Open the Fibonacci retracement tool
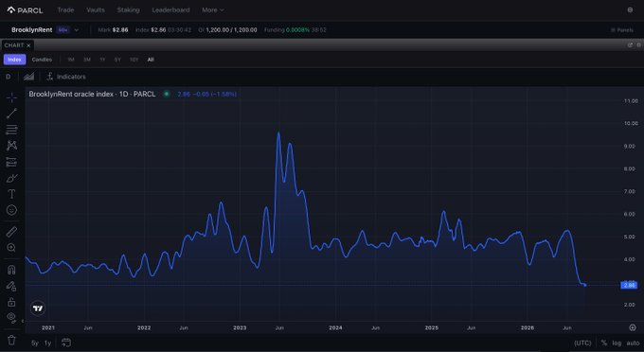This screenshot has height=352, width=644. 11,130
